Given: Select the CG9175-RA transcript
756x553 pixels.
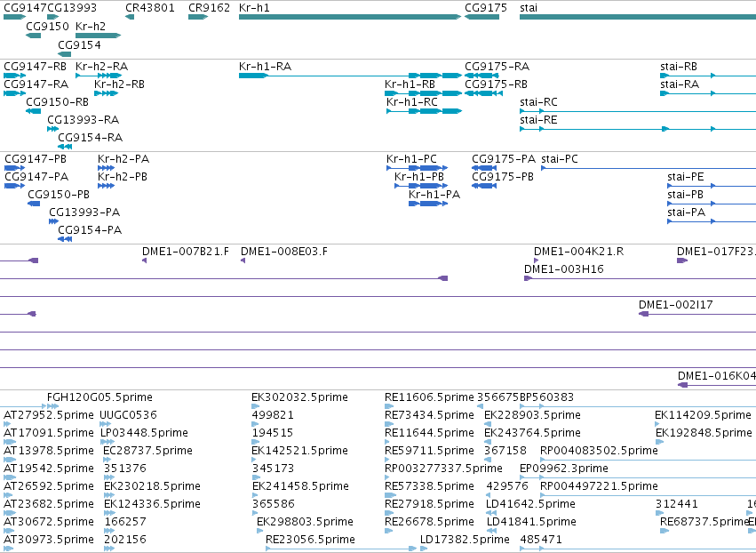Looking at the screenshot, I should [x=481, y=76].
